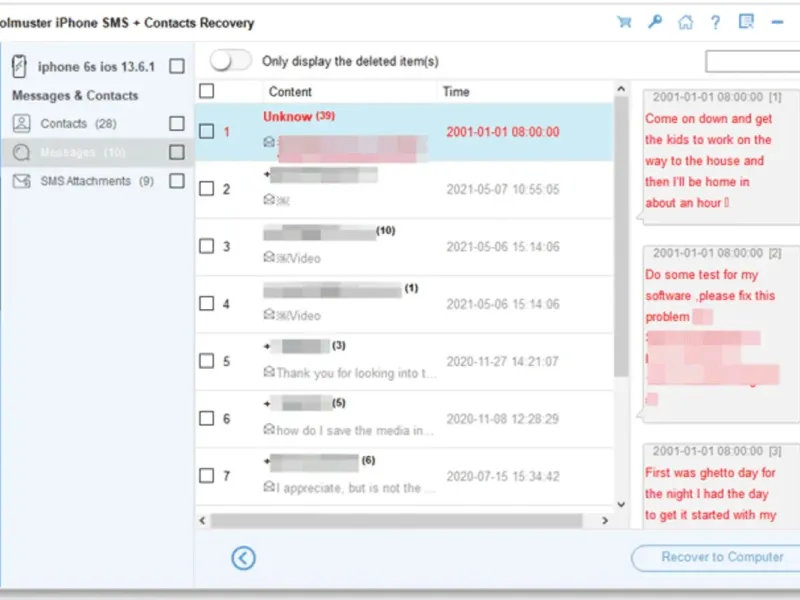The image size is (800, 600).
Task: Tick checkbox for message row 6
Action: [x=207, y=418]
